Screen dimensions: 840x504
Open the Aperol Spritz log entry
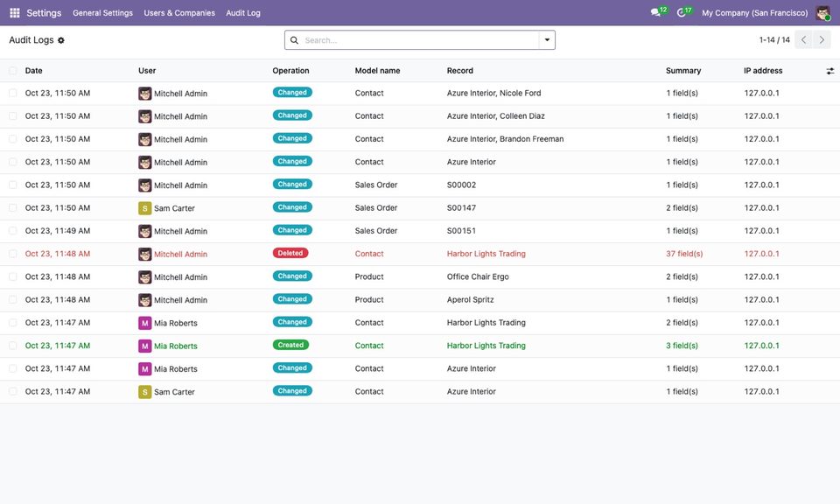(x=471, y=300)
